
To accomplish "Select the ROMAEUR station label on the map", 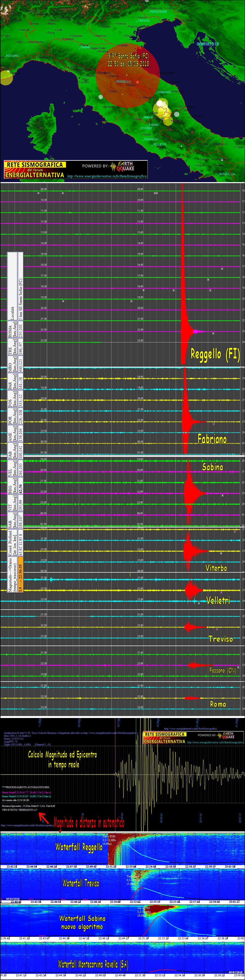I will pyautogui.click(x=151, y=139).
